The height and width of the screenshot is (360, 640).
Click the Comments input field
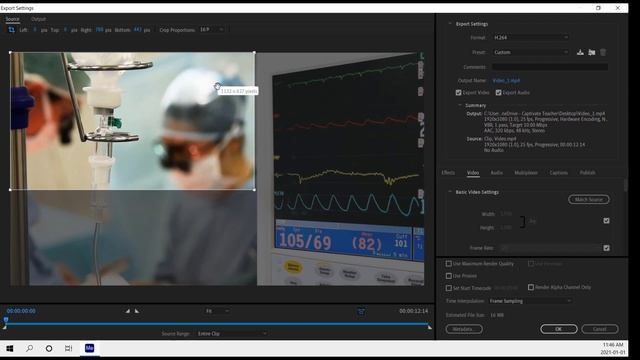point(550,67)
